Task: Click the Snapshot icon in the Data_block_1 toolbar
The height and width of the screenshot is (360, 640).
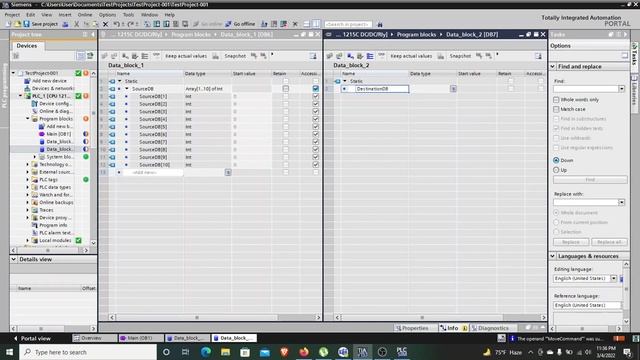Action: point(216,56)
